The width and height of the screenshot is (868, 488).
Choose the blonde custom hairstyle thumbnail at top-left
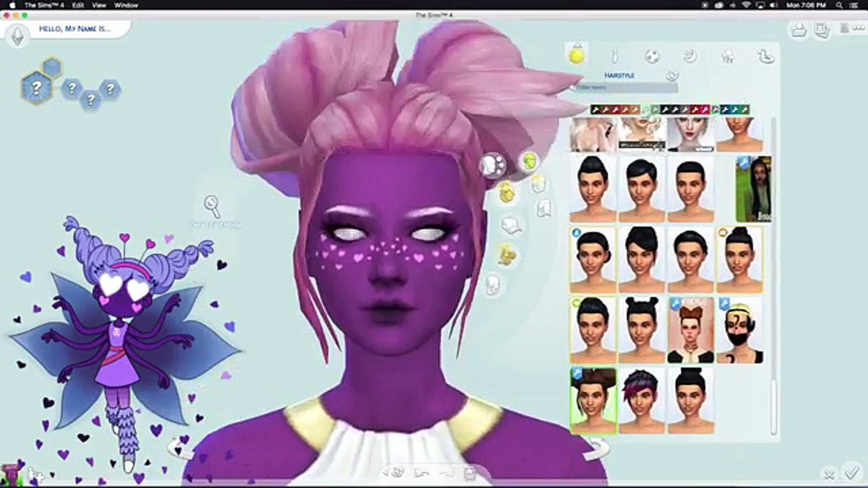[593, 134]
